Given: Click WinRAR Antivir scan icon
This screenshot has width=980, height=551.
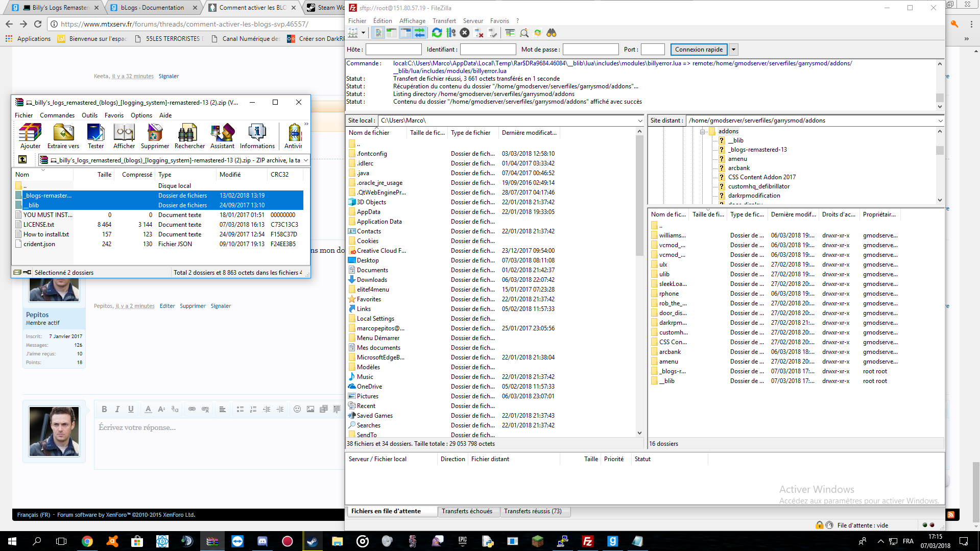Looking at the screenshot, I should coord(293,136).
